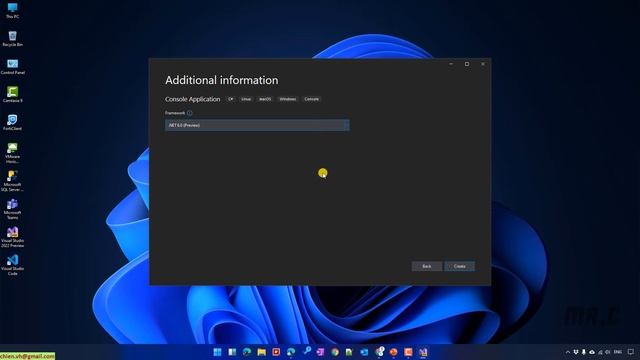This screenshot has height=360, width=640.
Task: Select the Control Panel desktop shortcut
Action: [12, 67]
